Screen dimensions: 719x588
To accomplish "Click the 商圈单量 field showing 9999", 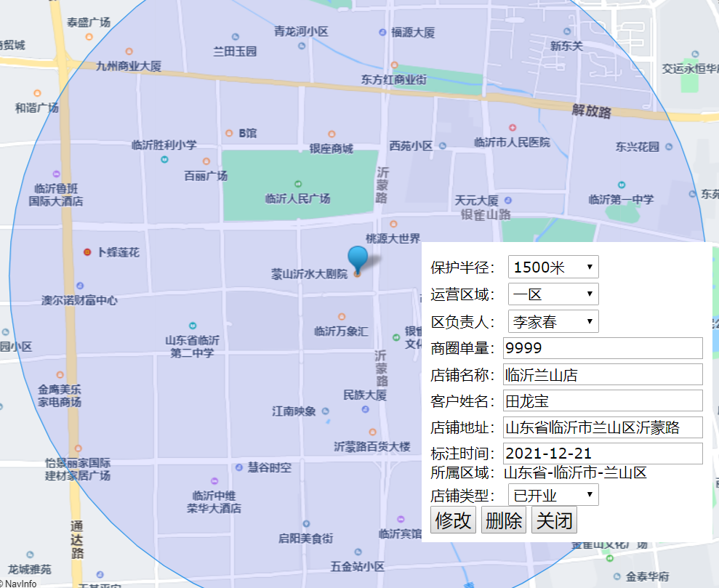I will [603, 348].
